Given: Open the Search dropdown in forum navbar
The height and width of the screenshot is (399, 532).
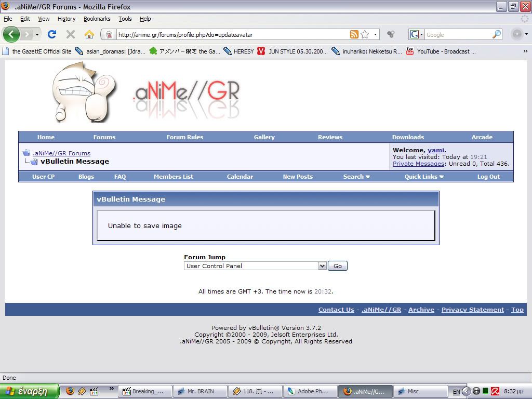Looking at the screenshot, I should tap(356, 177).
